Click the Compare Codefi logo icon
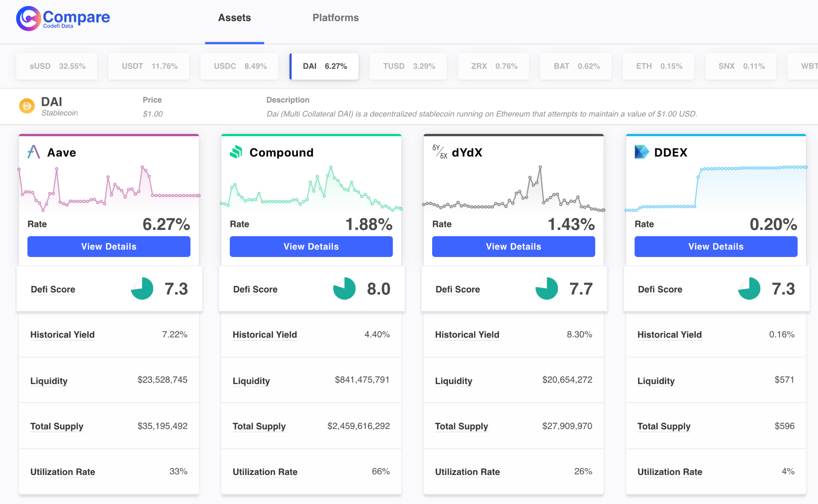The image size is (818, 504). pyautogui.click(x=28, y=18)
